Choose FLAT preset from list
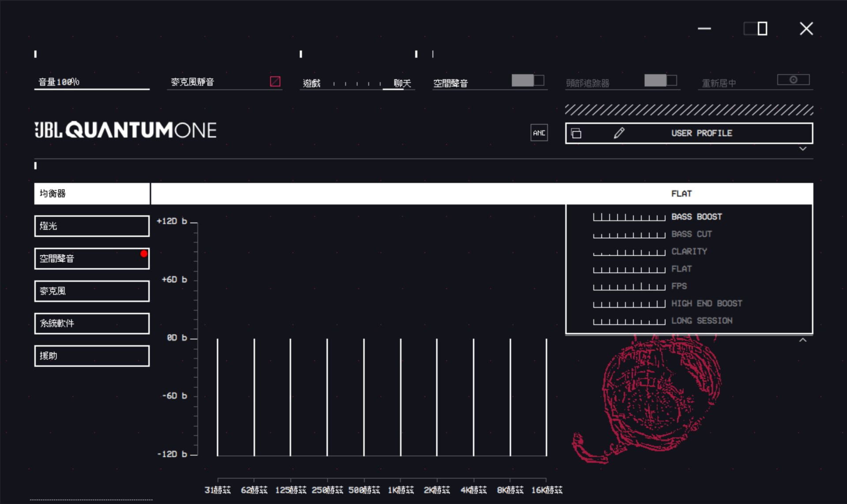This screenshot has height=504, width=847. [682, 269]
